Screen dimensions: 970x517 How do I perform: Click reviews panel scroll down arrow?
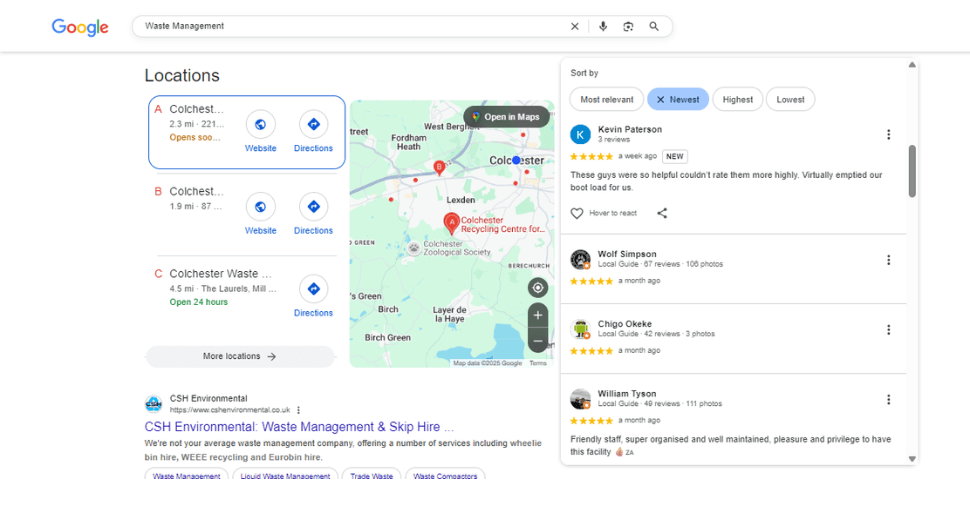(912, 459)
